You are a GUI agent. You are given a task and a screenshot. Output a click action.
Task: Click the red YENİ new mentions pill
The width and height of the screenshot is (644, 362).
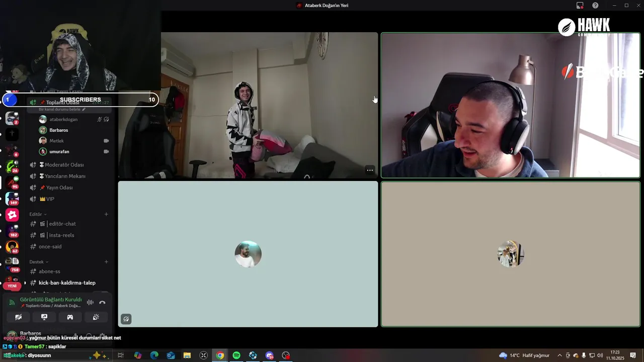12,286
